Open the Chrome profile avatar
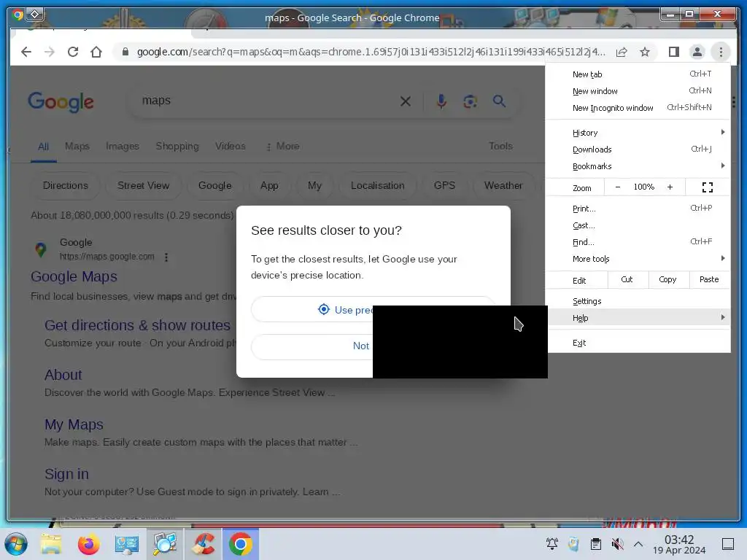Image resolution: width=747 pixels, height=560 pixels. coord(697,52)
